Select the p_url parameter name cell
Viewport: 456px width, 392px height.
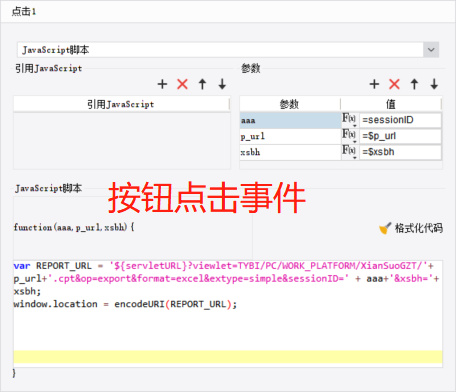pos(290,136)
